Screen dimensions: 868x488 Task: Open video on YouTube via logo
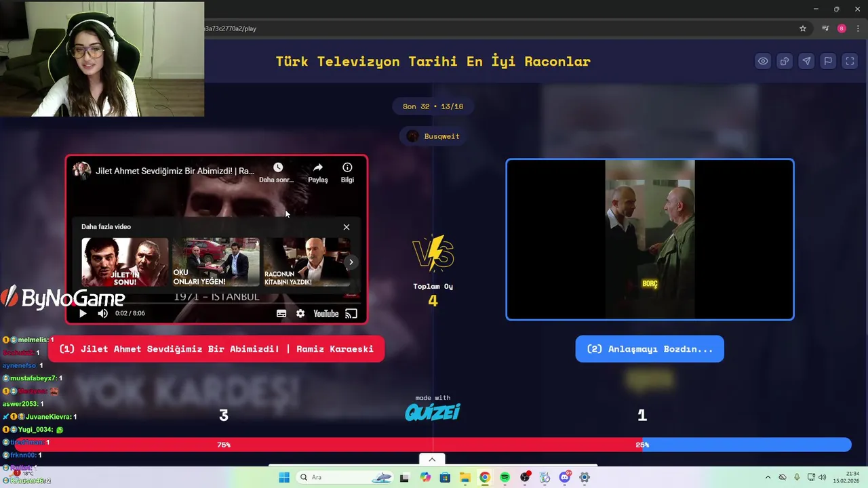tap(325, 313)
